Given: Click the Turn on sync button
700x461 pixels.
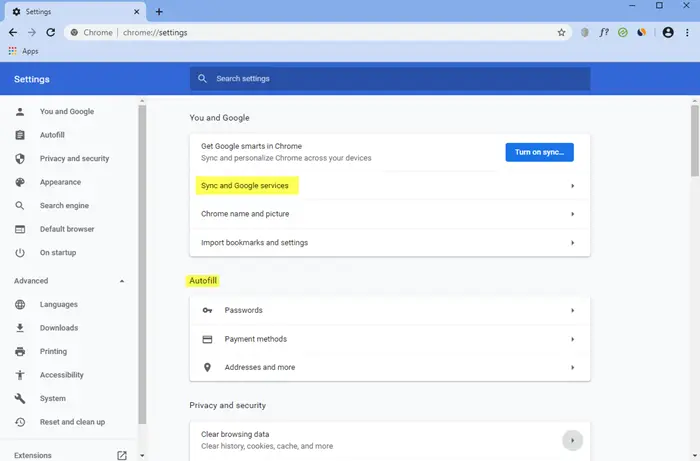Looking at the screenshot, I should (539, 152).
